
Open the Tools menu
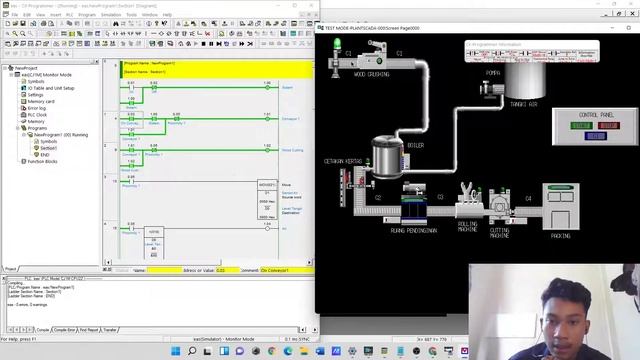(131, 15)
